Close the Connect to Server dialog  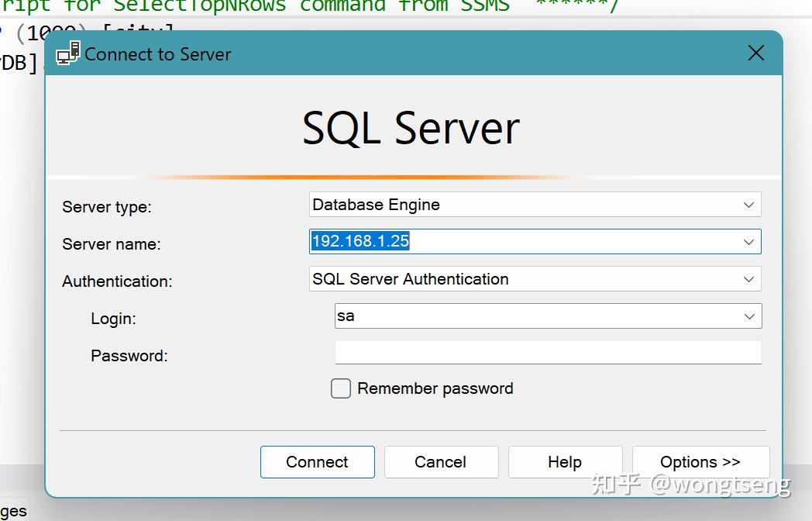click(x=755, y=53)
